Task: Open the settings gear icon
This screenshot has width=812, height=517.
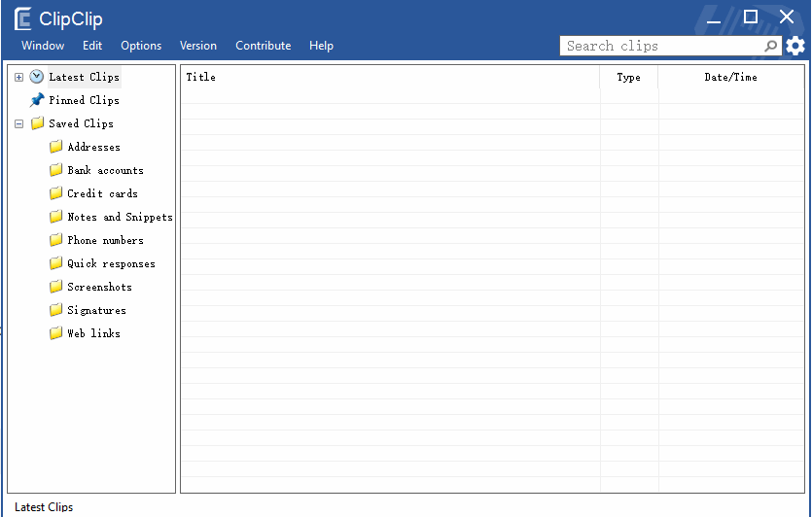Action: [x=795, y=46]
